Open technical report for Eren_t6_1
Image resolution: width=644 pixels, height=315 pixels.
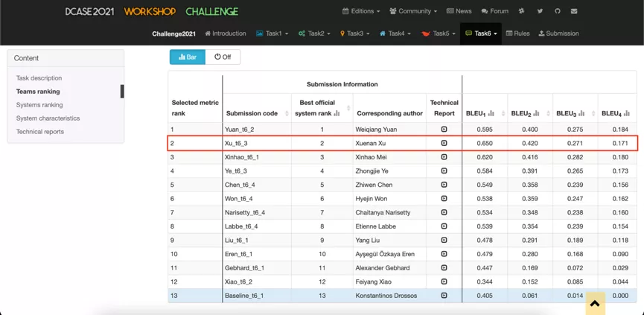[444, 254]
